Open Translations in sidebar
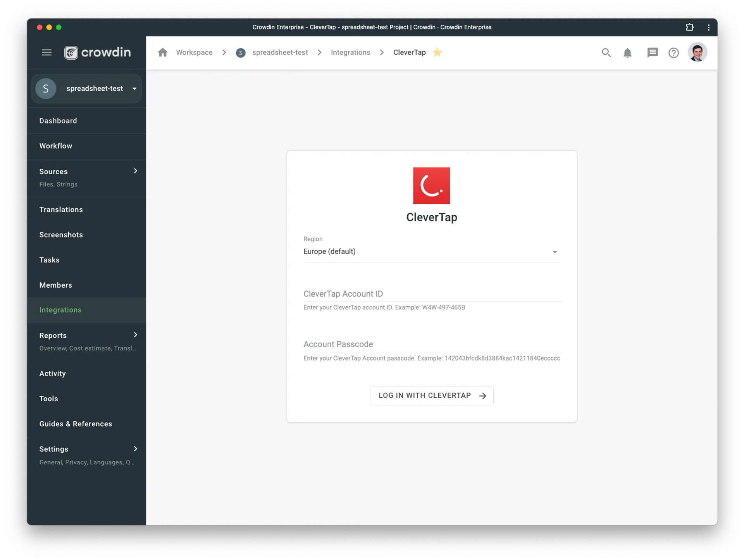744x560 pixels. coord(86,210)
